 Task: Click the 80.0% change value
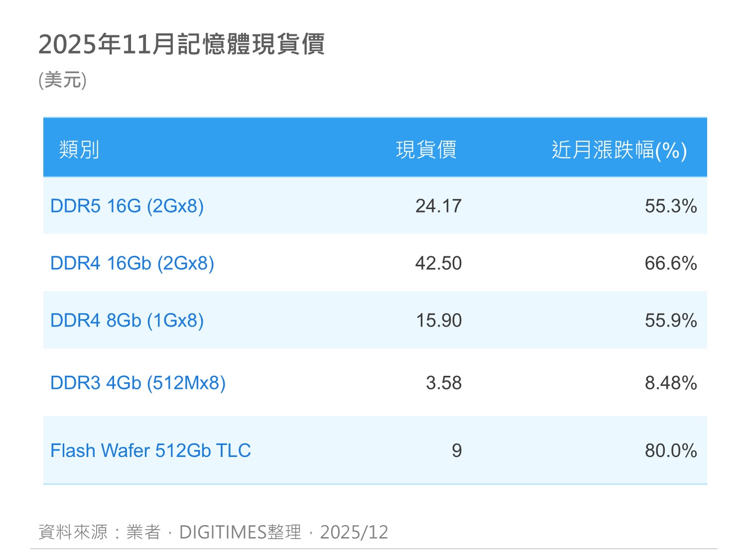click(670, 450)
